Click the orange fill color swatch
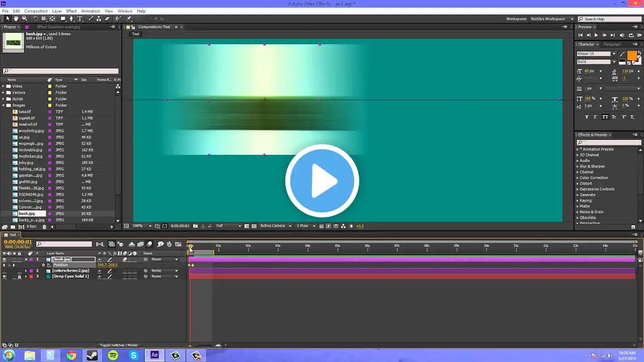 pyautogui.click(x=631, y=56)
